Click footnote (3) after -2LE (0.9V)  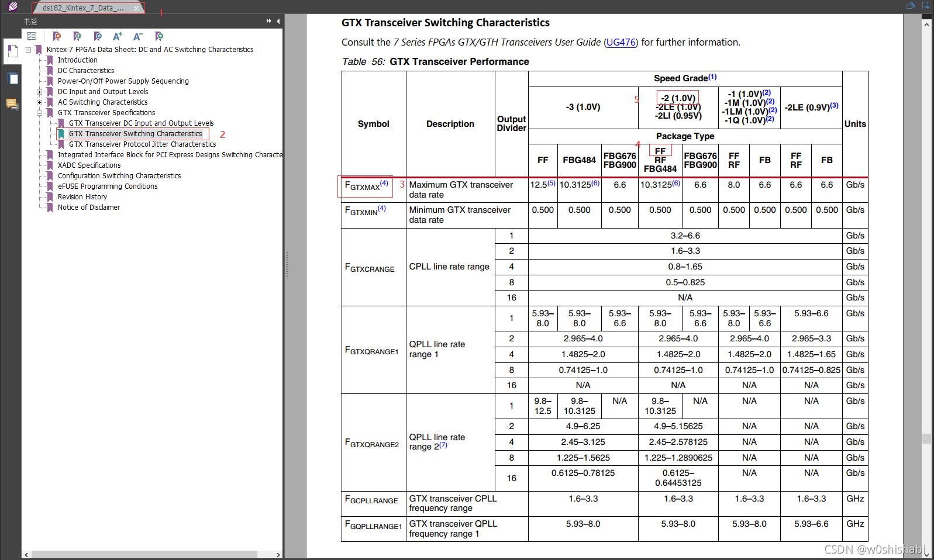834,105
